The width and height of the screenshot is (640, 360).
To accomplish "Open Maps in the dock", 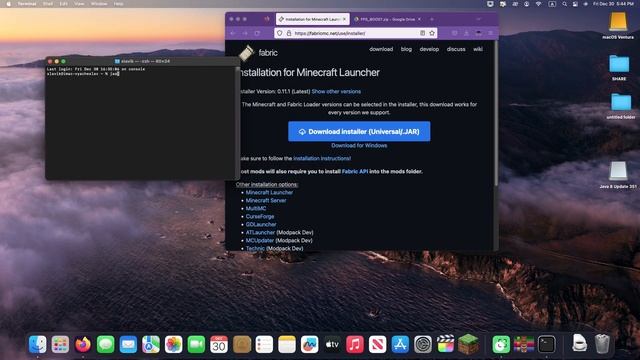I will click(x=151, y=344).
